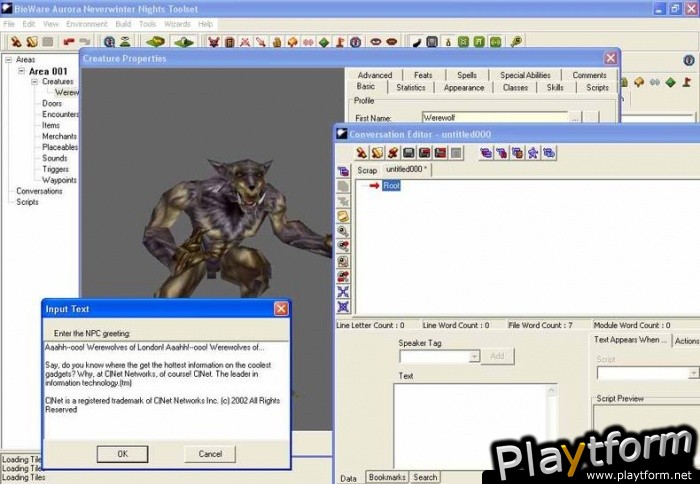Click the ellipsis button beside First Name
The width and height of the screenshot is (700, 484).
pos(575,118)
